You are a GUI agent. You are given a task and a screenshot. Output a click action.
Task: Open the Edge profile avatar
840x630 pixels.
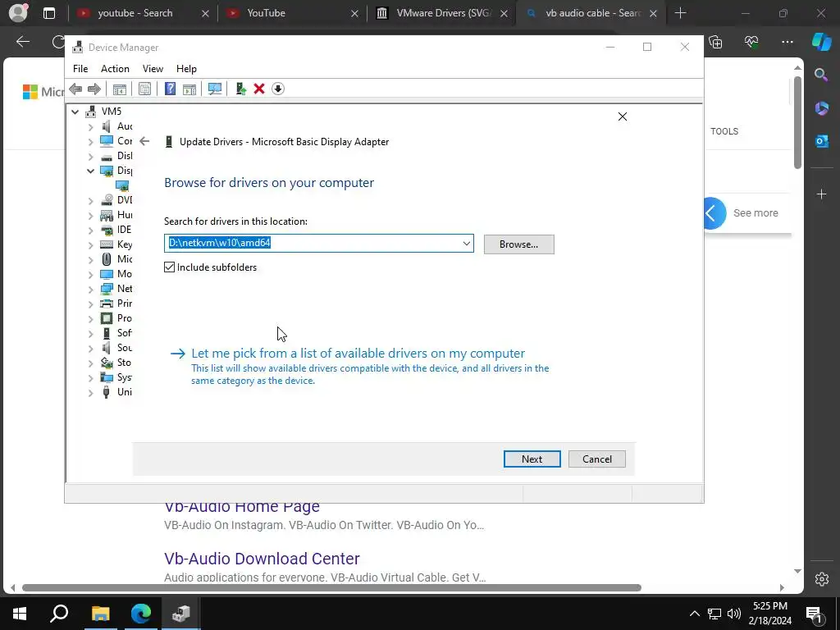point(18,13)
